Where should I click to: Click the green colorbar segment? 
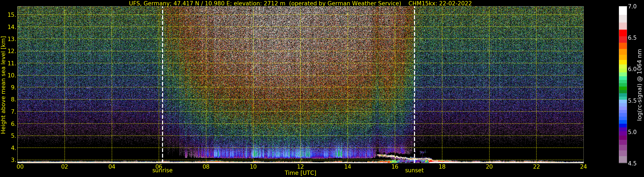pos(623,88)
